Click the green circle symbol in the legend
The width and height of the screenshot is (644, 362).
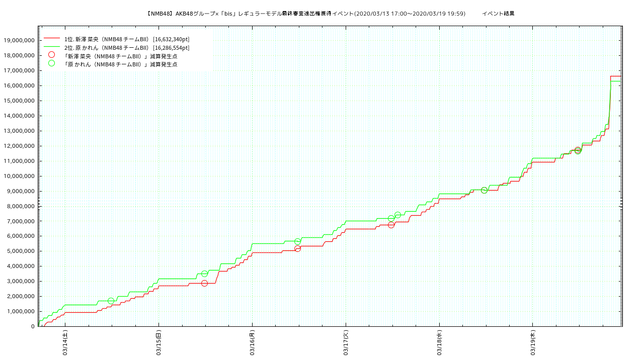click(51, 63)
